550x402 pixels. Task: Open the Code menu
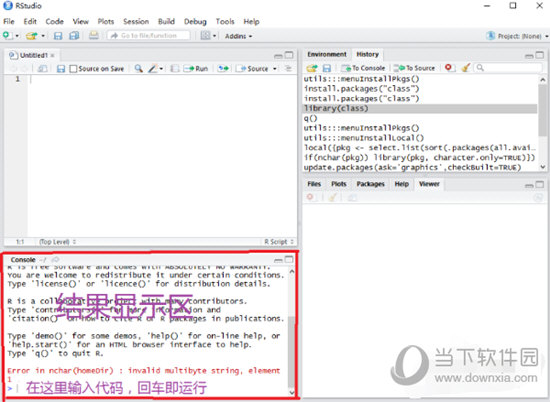[x=54, y=21]
